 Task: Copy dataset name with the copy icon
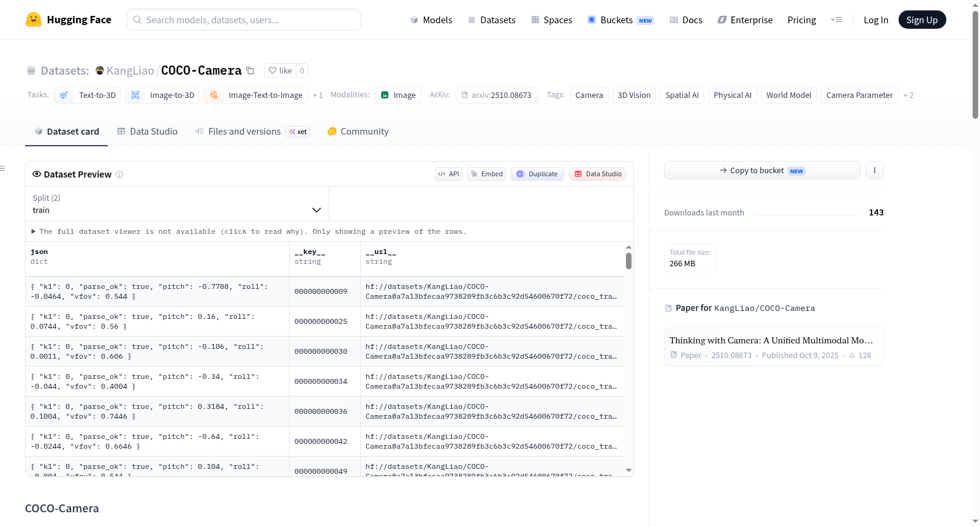coord(250,70)
